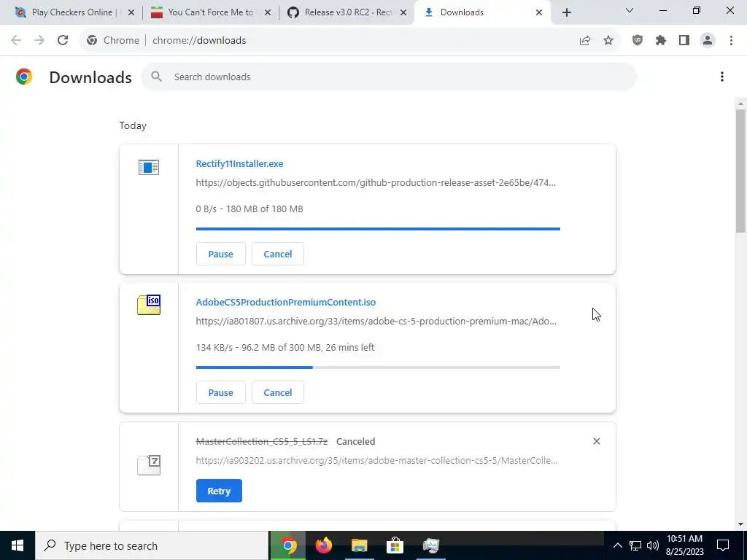Click the page vertical scrollbar thumb
Screen dimensions: 747x560
[x=740, y=171]
